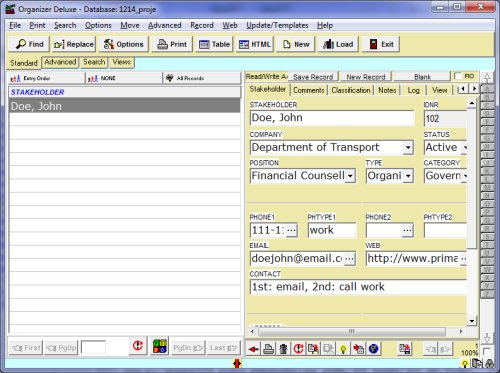
Task: Click the red splitter arrows icon at bottom
Action: (x=237, y=364)
